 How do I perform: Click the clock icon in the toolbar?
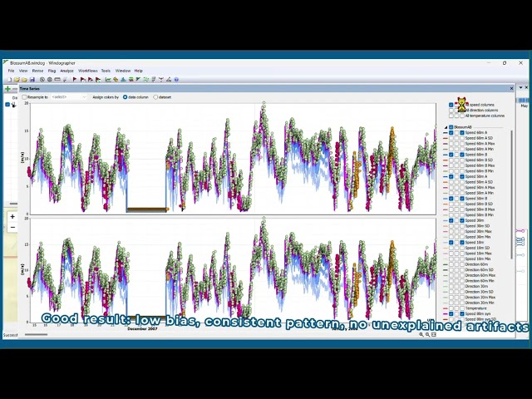click(x=42, y=80)
